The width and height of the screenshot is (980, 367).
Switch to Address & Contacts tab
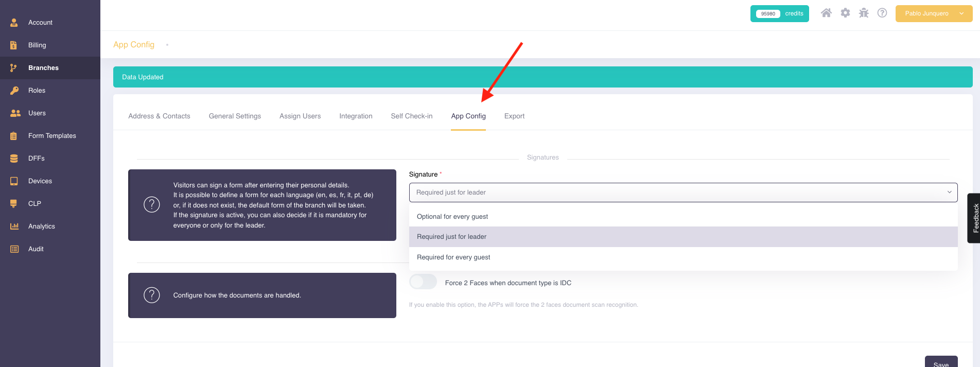[159, 116]
